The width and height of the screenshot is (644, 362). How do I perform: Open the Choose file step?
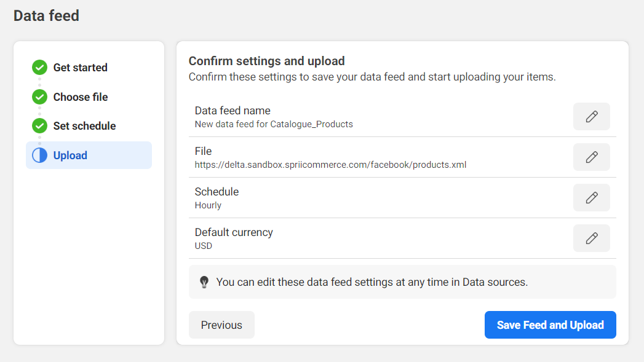pos(80,97)
